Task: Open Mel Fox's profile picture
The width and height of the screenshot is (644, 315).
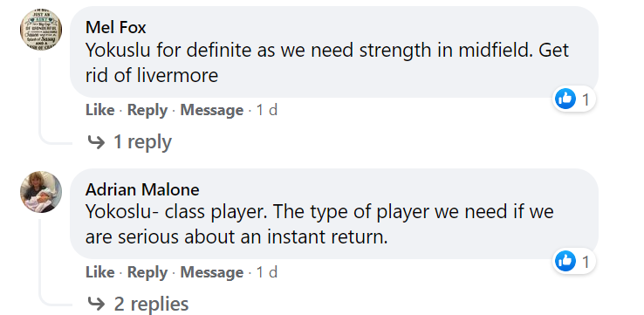Action: coord(41,29)
